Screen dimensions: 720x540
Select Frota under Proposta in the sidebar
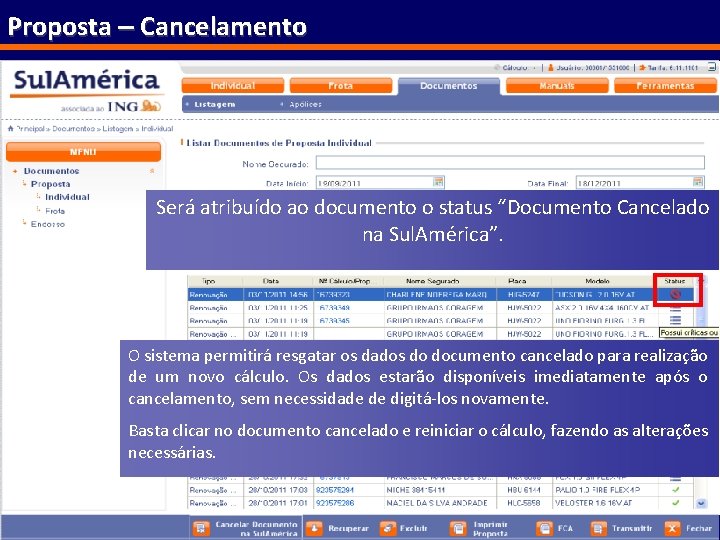[x=55, y=211]
